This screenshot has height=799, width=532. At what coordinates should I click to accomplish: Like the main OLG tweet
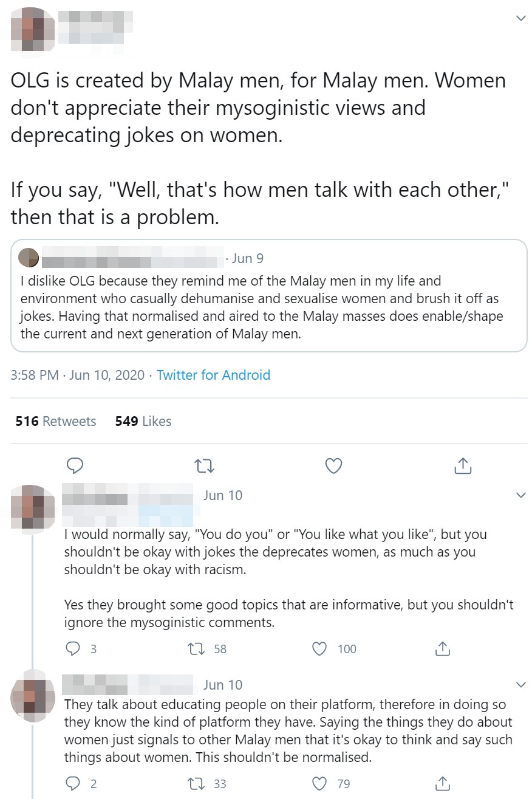[x=333, y=466]
